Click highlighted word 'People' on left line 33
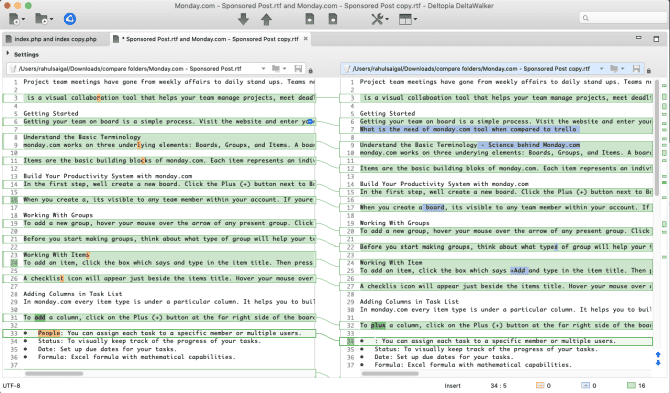 point(49,333)
